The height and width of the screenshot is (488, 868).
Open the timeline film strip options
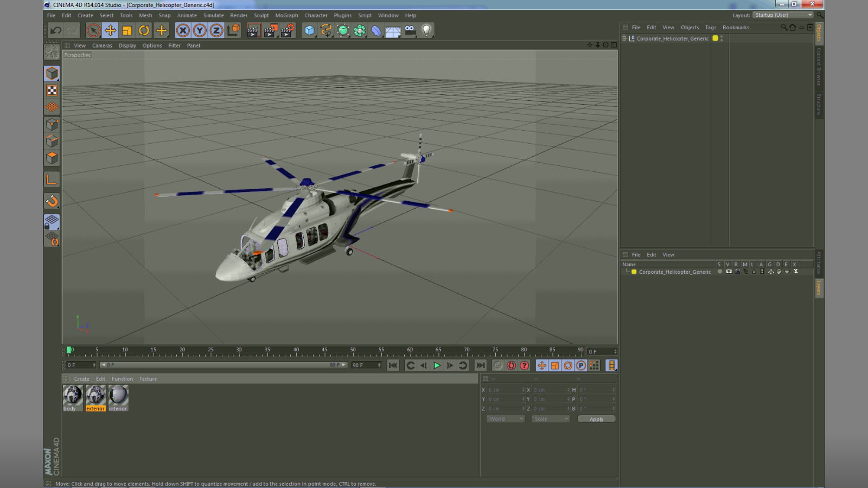click(x=611, y=365)
